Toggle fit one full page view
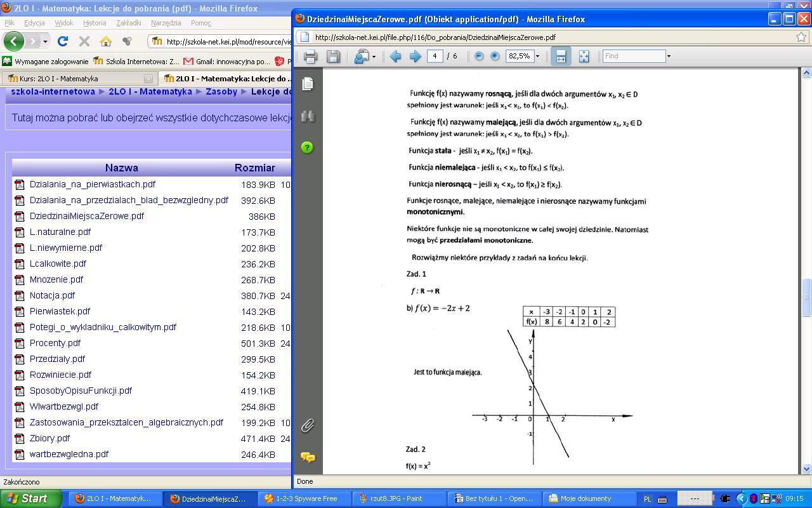This screenshot has width=812, height=508. tap(584, 57)
